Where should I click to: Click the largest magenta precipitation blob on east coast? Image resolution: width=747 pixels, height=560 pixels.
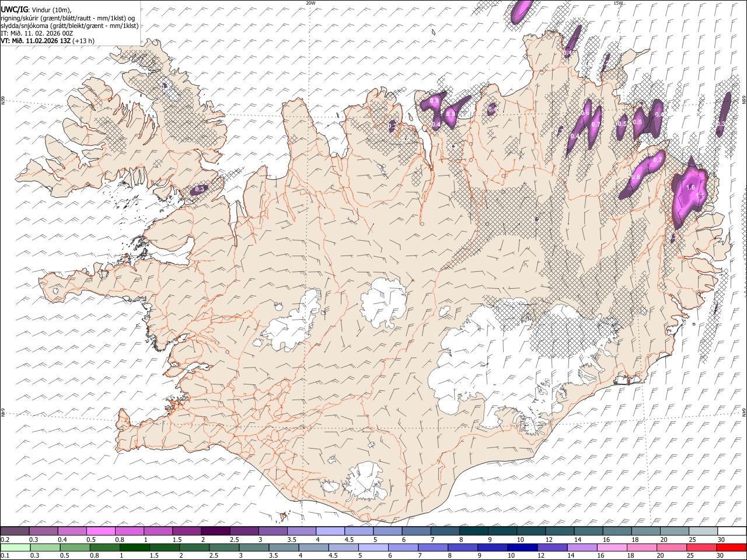[x=689, y=191]
